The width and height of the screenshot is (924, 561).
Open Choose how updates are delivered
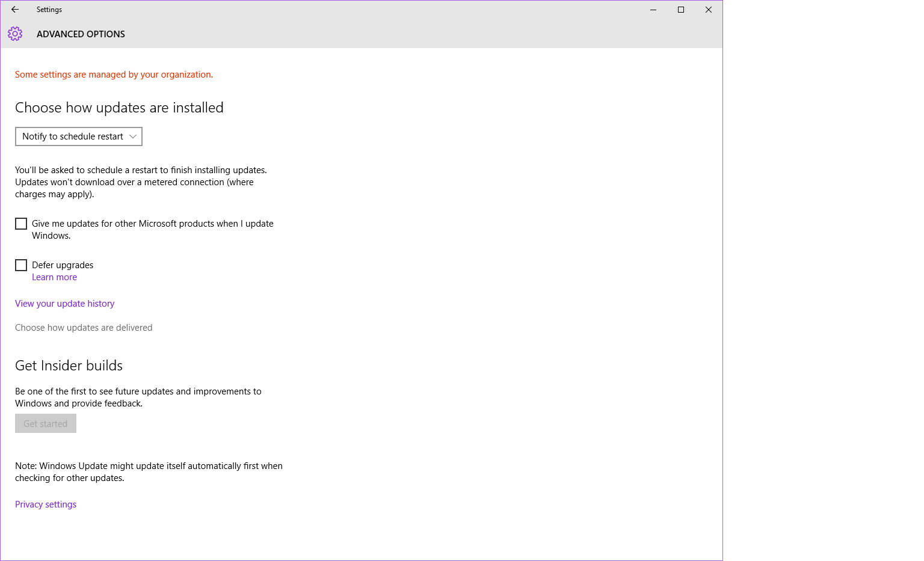[84, 328]
